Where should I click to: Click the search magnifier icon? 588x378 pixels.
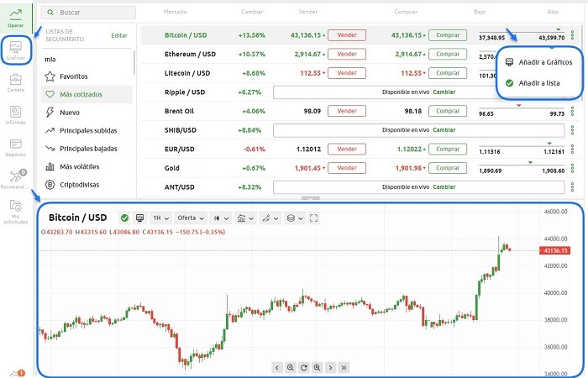pos(50,13)
